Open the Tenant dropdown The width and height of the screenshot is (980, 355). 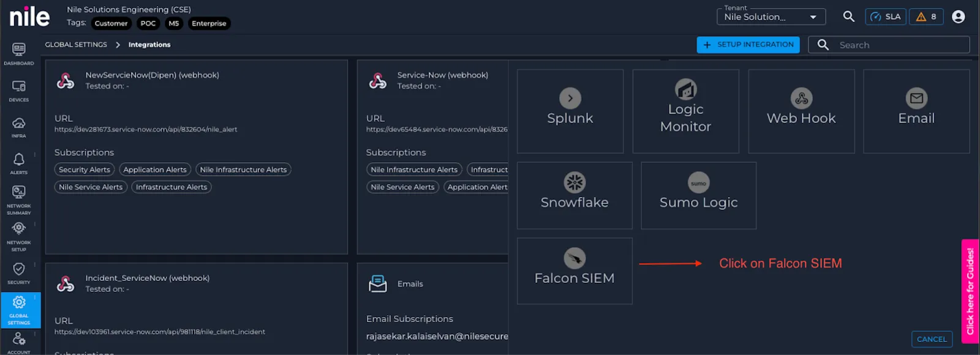click(771, 17)
